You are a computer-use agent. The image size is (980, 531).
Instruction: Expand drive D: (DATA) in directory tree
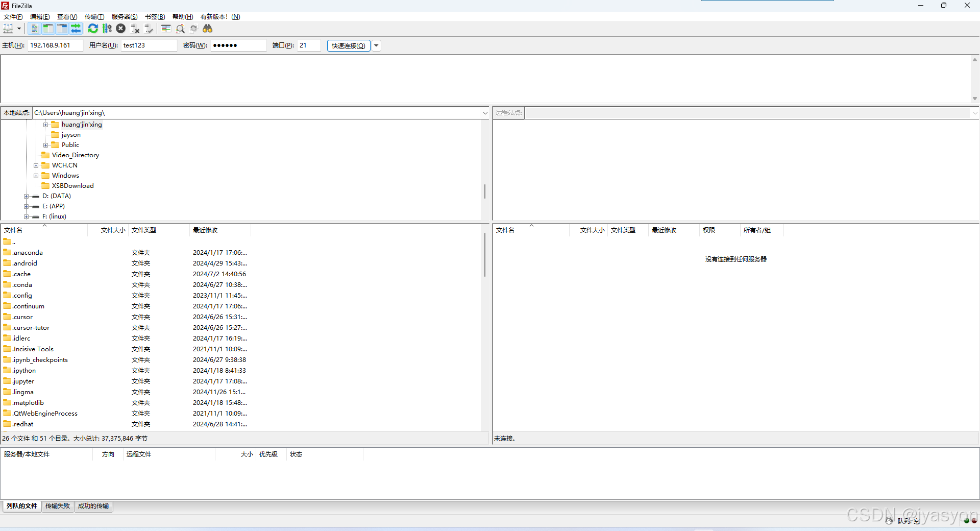coord(26,196)
